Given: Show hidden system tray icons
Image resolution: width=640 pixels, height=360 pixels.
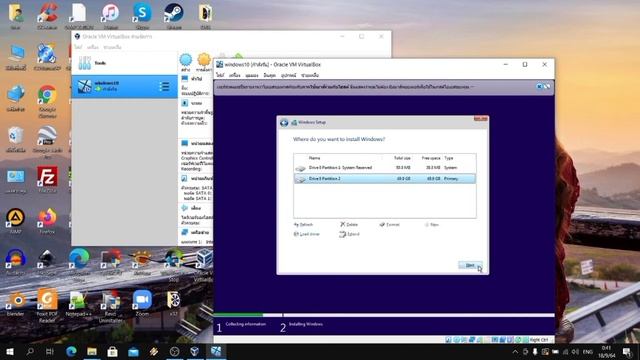Looking at the screenshot, I should [515, 351].
